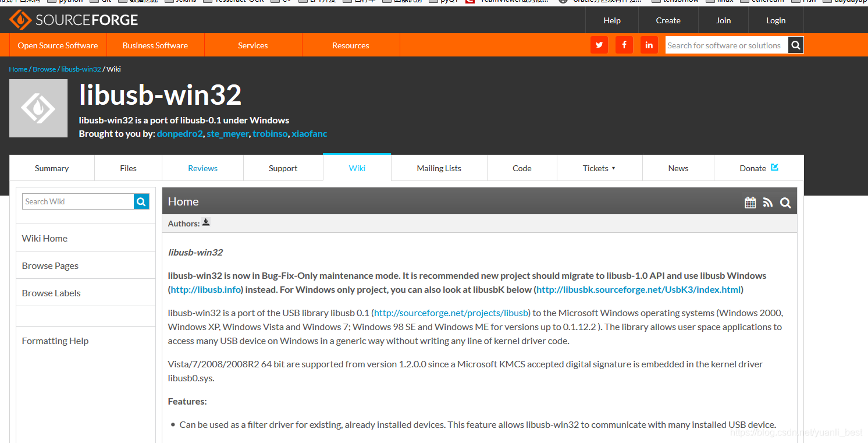Click the wiki search magnifier in Home bar
Image resolution: width=868 pixels, height=443 pixels.
(785, 202)
